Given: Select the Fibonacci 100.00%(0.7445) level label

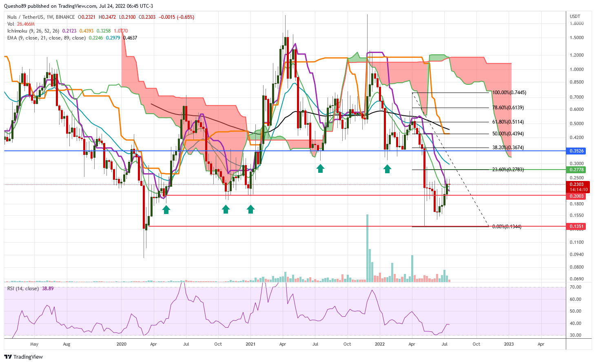Looking at the screenshot, I should coord(509,93).
